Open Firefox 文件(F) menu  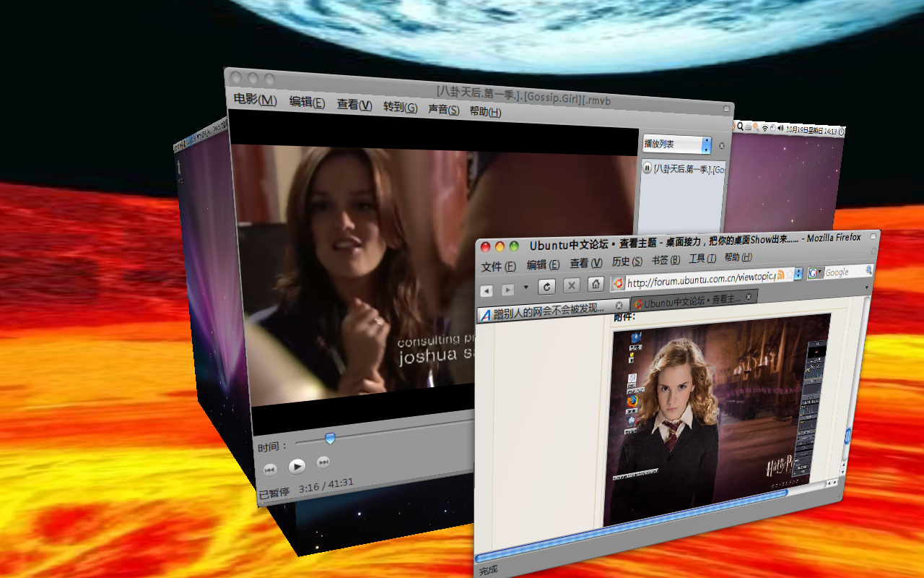click(x=498, y=267)
